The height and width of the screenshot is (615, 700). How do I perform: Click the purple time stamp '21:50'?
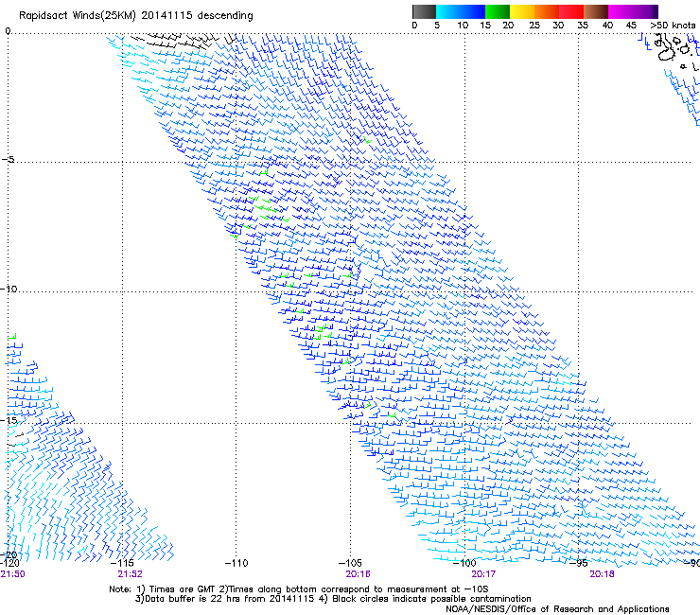13,574
